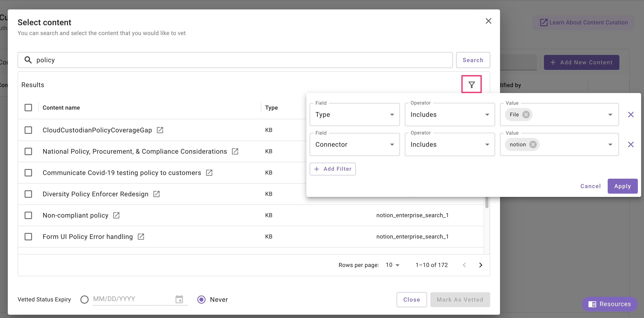Apply the filters
The height and width of the screenshot is (318, 644).
[x=622, y=186]
